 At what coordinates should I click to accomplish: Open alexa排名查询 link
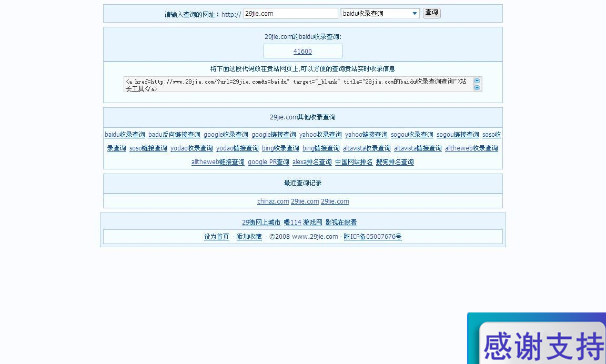pos(312,162)
